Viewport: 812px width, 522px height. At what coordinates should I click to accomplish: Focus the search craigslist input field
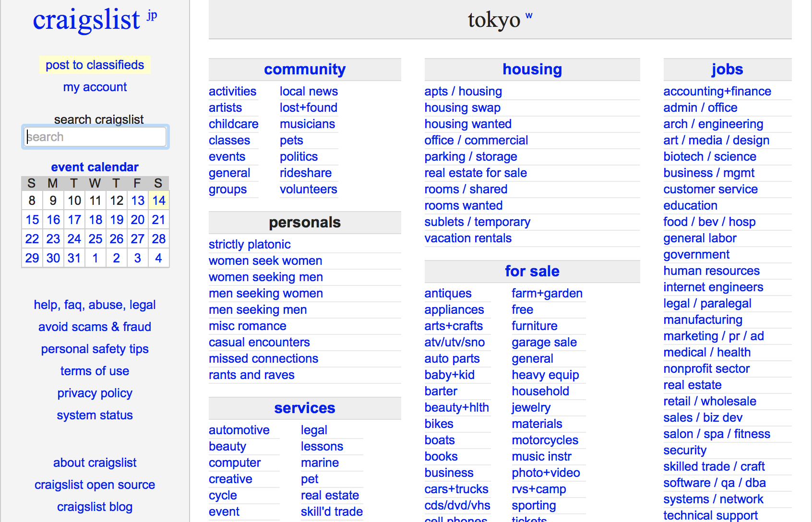tap(95, 137)
